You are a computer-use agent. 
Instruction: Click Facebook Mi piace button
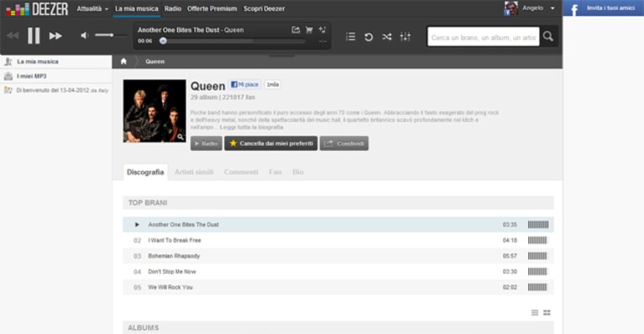245,85
